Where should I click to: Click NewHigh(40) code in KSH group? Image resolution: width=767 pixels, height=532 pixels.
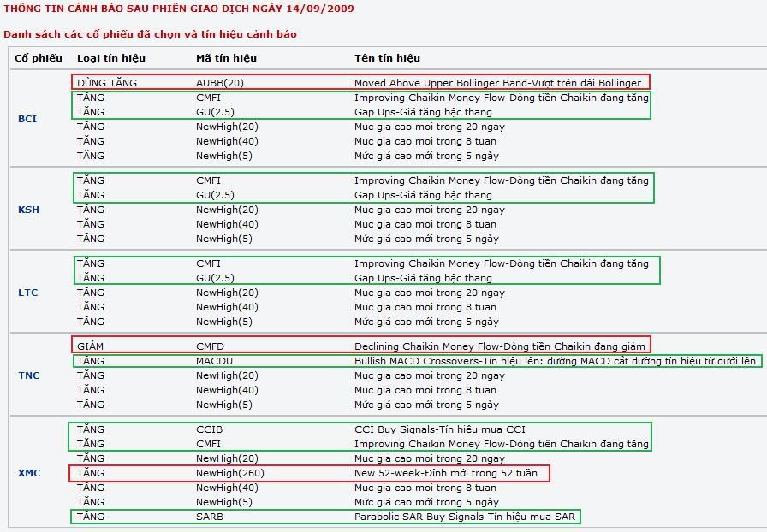[227, 224]
